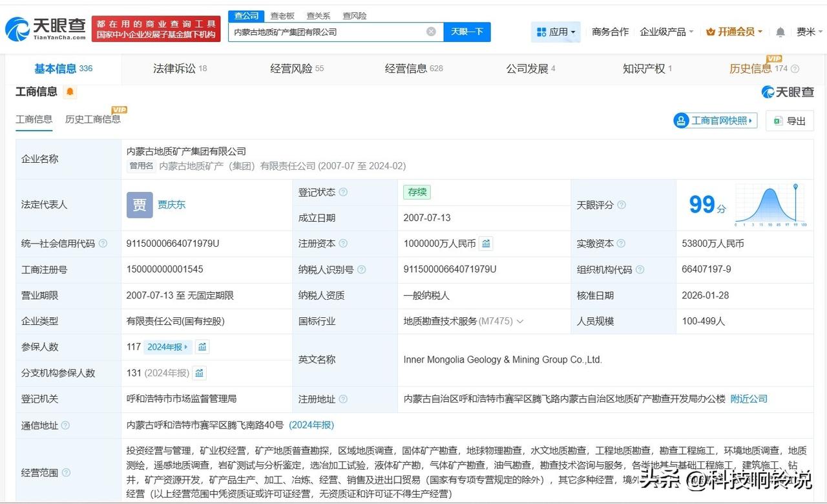This screenshot has height=504, width=827.
Task: Select the 查老板 search tab
Action: click(282, 16)
